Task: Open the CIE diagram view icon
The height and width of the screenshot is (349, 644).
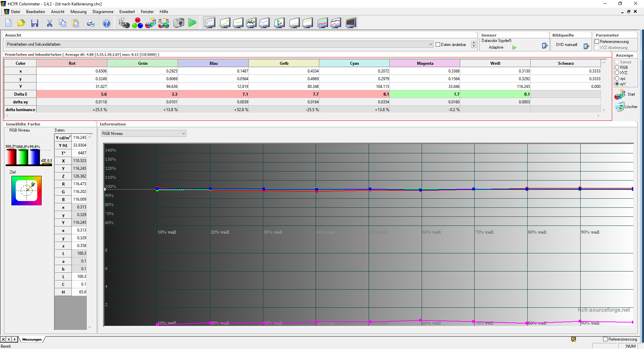Action: (x=279, y=23)
